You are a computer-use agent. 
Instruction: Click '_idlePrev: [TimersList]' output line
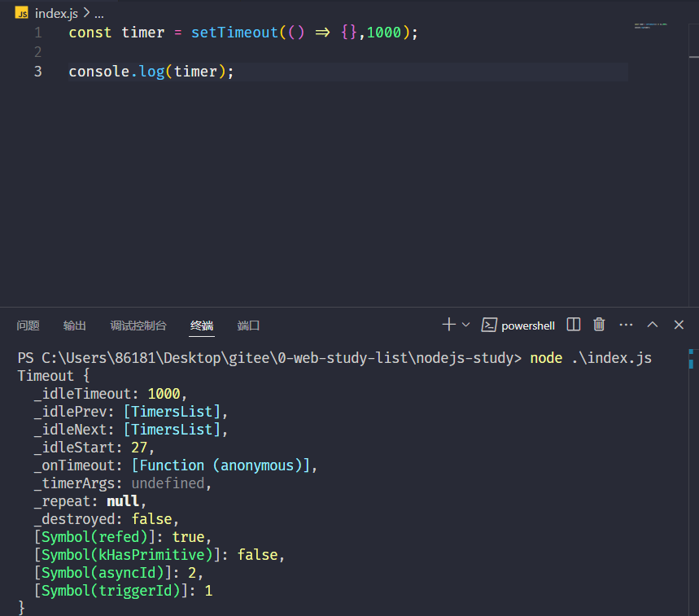[131, 412]
